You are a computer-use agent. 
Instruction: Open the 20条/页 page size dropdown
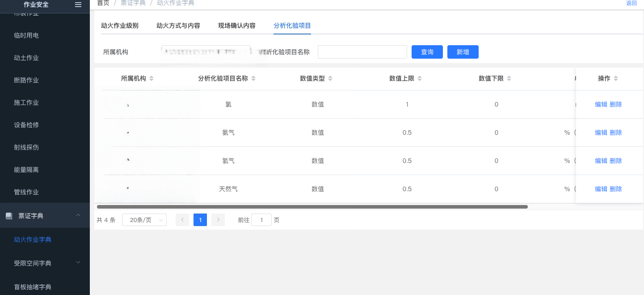pyautogui.click(x=144, y=220)
